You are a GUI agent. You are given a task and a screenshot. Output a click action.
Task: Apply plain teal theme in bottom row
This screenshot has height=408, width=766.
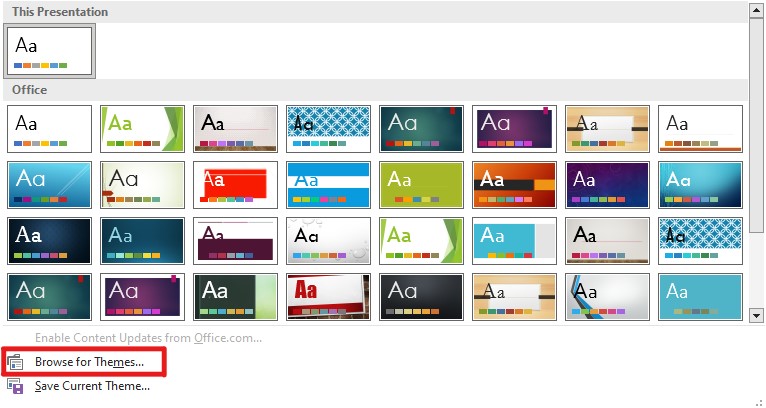point(700,297)
